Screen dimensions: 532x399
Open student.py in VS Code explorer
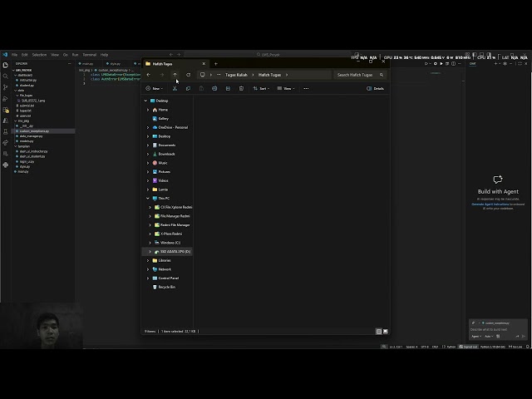tap(27, 86)
